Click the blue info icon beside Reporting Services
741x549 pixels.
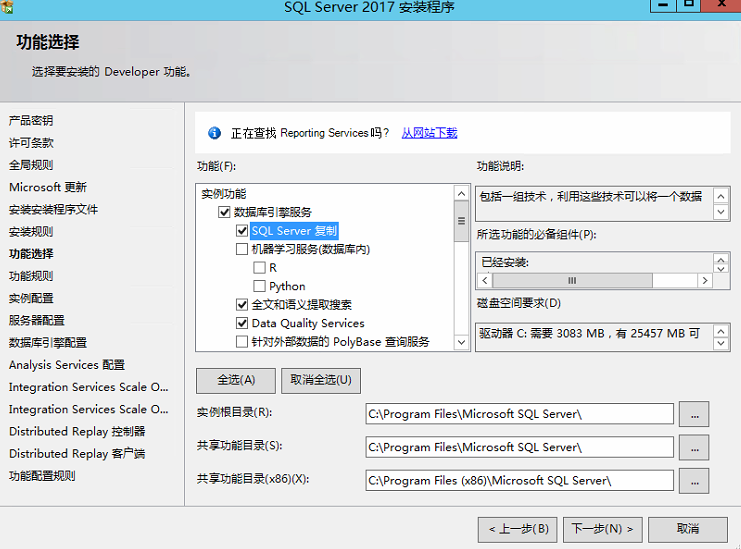pyautogui.click(x=215, y=133)
